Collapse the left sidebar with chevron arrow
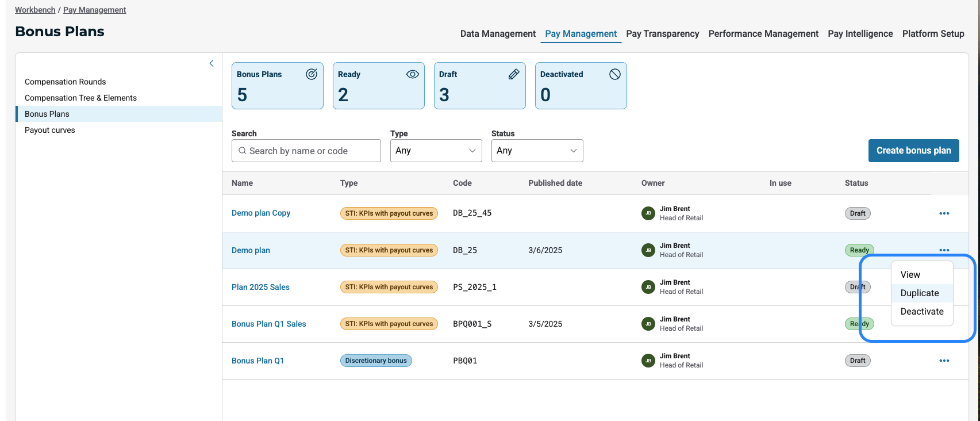Screen dimensions: 980x421 click(212, 63)
